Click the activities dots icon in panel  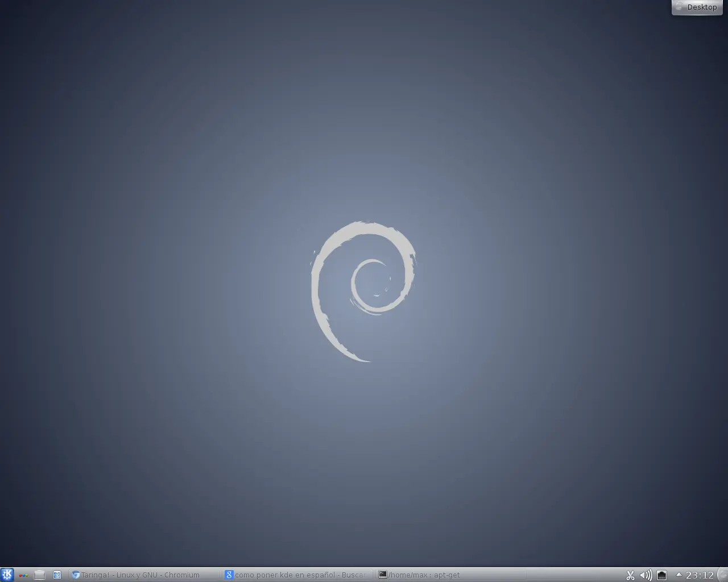[23, 575]
